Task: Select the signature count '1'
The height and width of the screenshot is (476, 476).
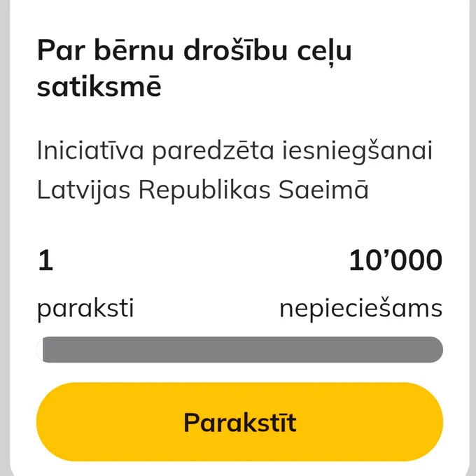Action: (45, 260)
